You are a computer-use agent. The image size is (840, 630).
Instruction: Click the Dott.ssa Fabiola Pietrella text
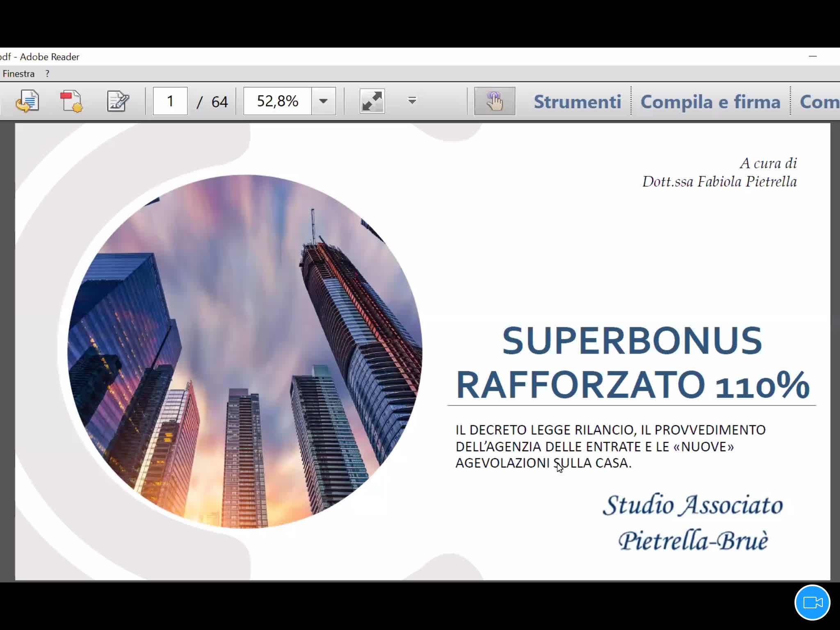click(719, 181)
